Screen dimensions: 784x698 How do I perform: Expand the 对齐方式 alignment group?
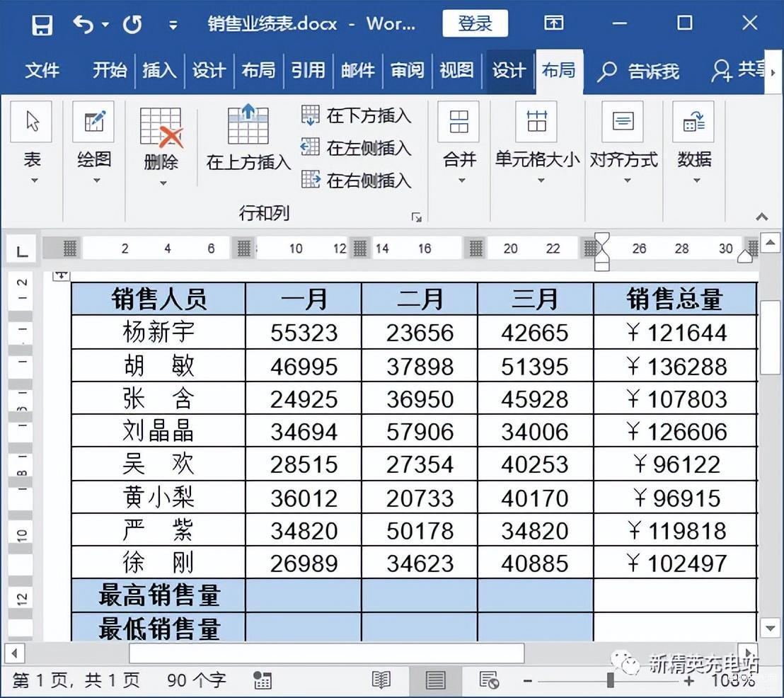point(623,144)
